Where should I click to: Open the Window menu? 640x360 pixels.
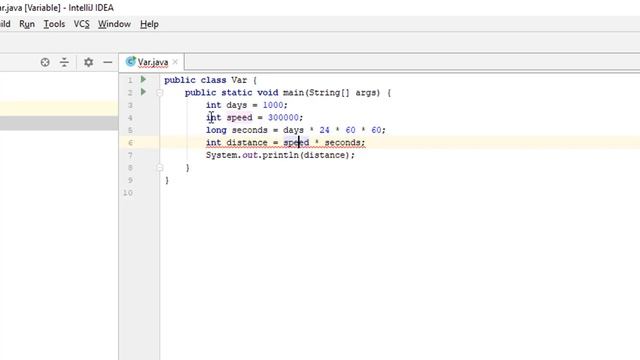(x=114, y=24)
